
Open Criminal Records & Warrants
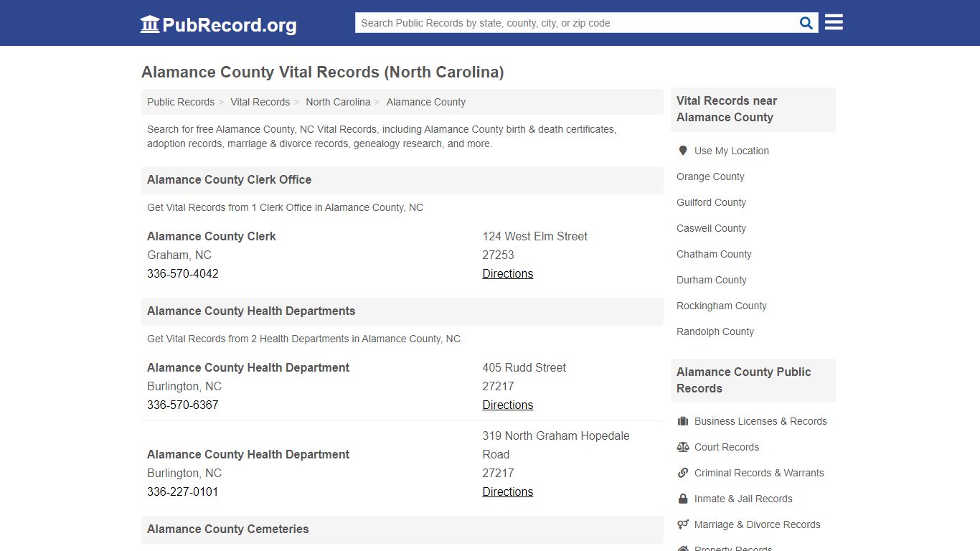click(x=759, y=473)
